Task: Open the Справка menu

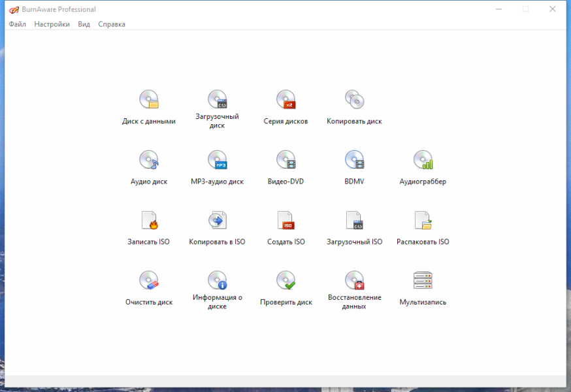Action: pos(112,24)
